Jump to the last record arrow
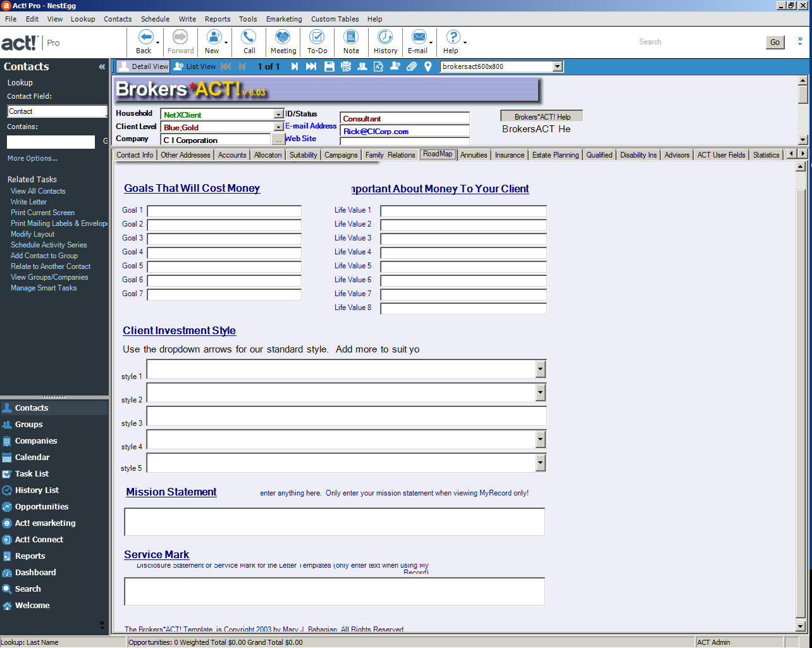This screenshot has height=648, width=812. [x=311, y=66]
